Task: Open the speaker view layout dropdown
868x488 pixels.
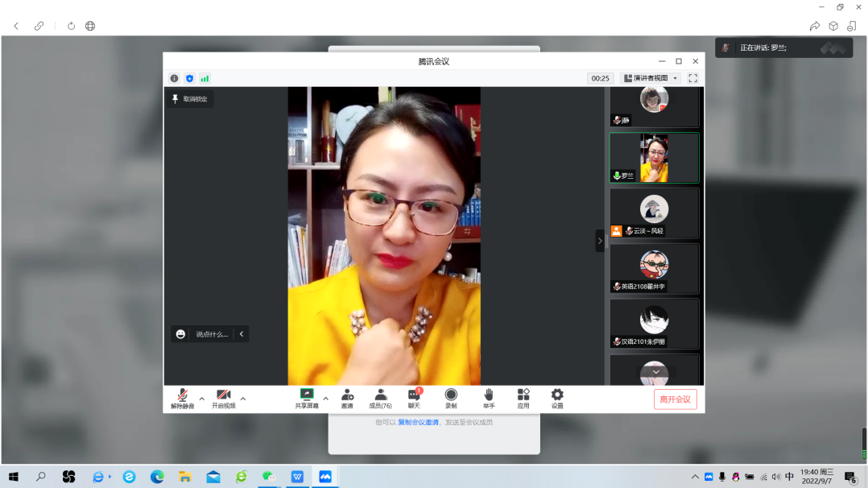Action: coord(651,78)
